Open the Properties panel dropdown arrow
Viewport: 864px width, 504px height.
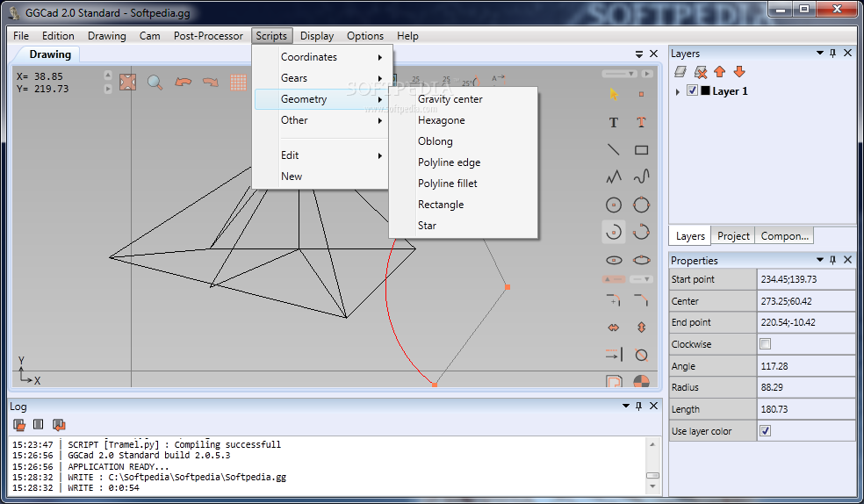(x=819, y=259)
